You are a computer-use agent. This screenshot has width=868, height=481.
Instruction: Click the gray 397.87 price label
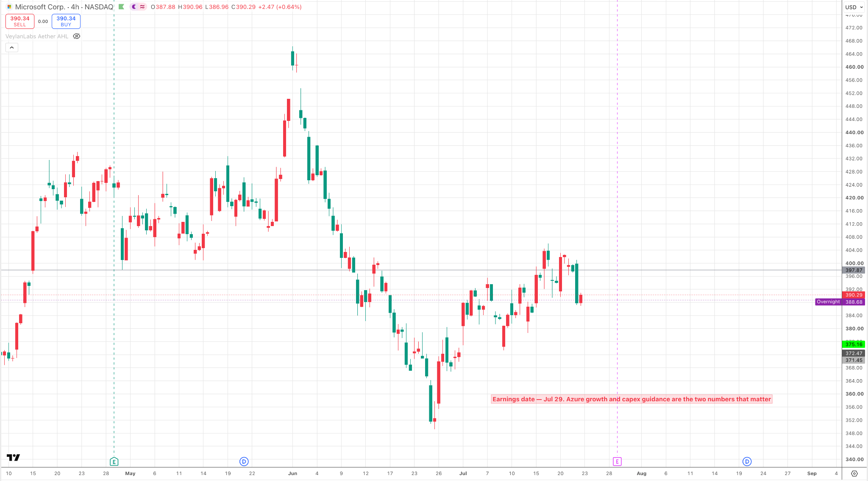(x=854, y=270)
